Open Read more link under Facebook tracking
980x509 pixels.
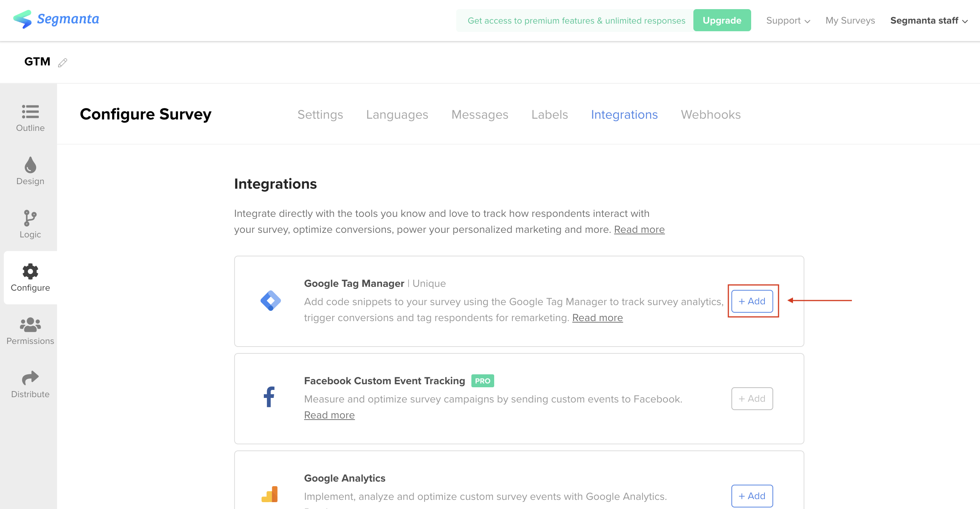pyautogui.click(x=329, y=415)
